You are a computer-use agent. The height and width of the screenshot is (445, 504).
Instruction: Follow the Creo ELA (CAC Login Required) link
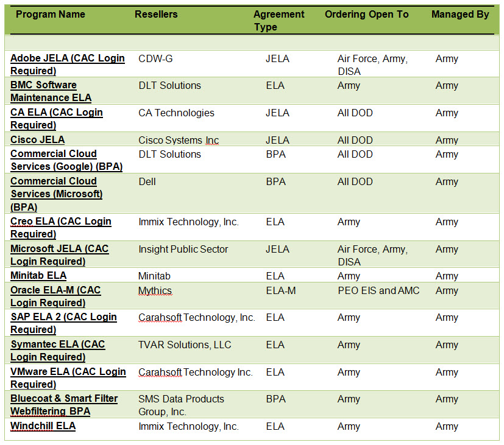[x=61, y=228]
